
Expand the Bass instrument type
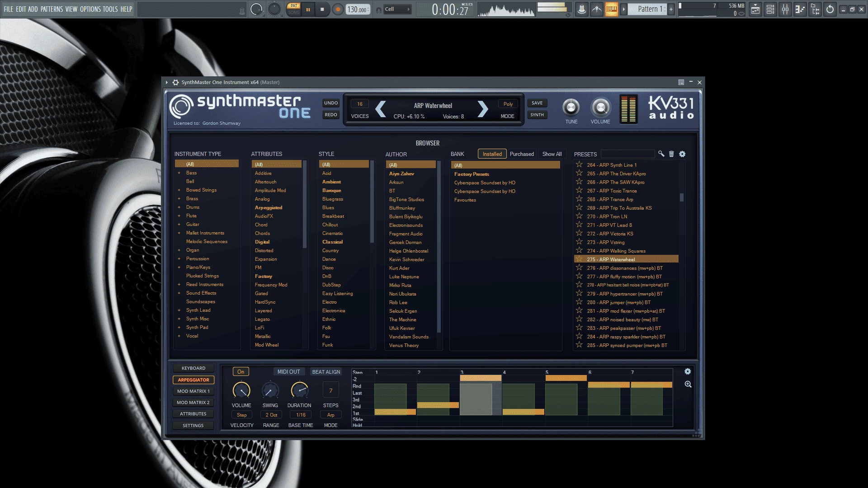[179, 173]
